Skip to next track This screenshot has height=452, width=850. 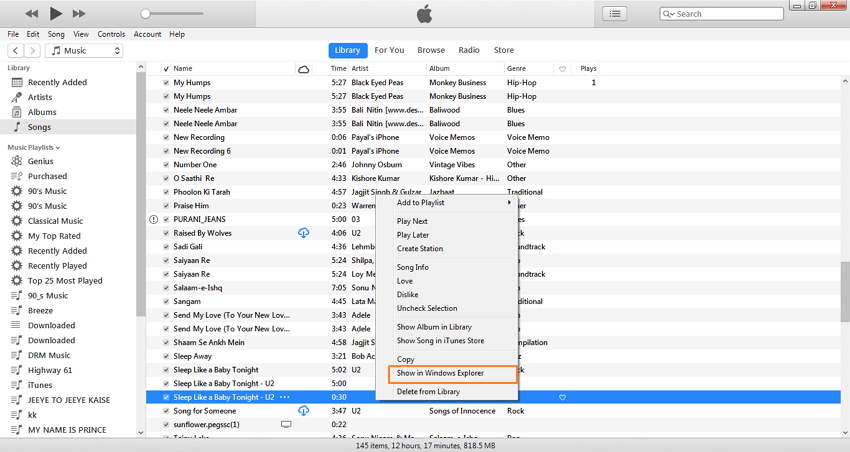[x=79, y=14]
